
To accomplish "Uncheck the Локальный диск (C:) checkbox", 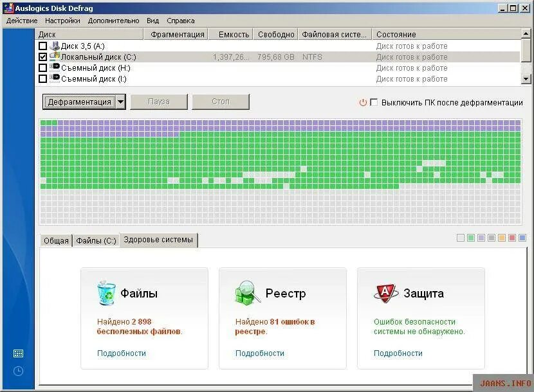I will point(43,57).
